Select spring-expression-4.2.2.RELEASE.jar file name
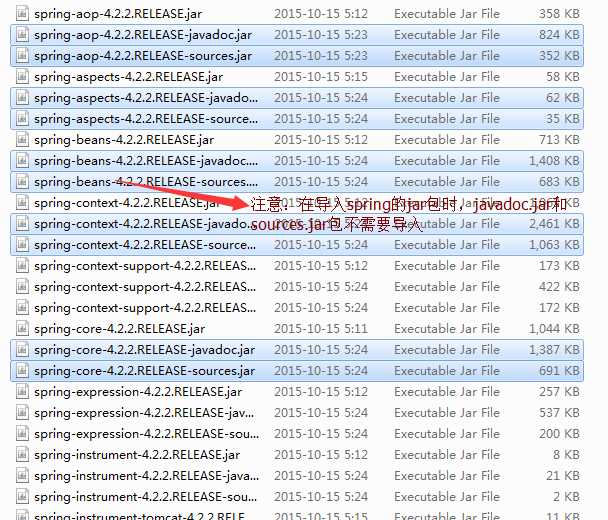 138,392
